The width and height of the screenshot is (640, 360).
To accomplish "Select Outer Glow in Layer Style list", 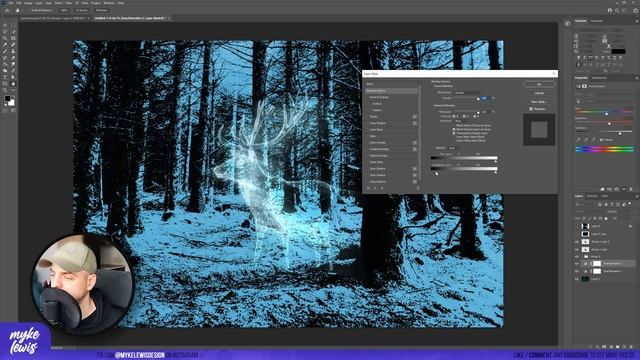I will [x=376, y=162].
